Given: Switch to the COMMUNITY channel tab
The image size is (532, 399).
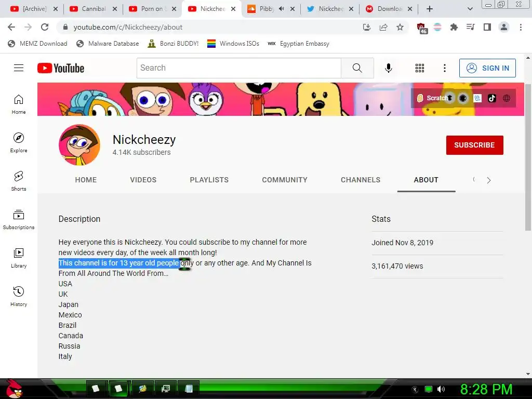Looking at the screenshot, I should point(285,180).
